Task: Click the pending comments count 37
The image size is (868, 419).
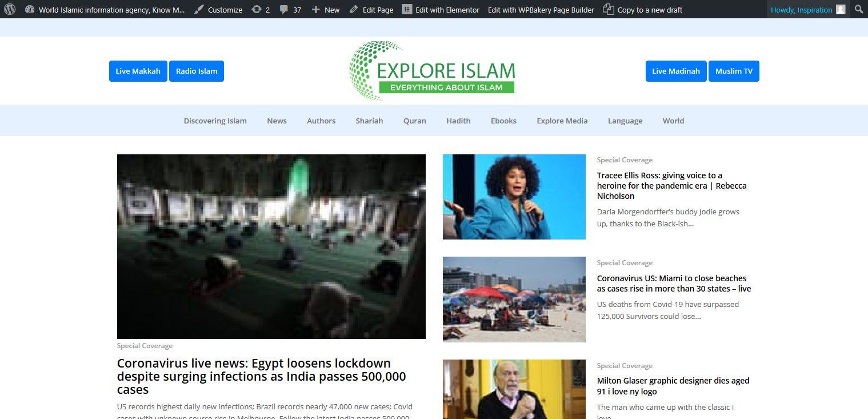Action: 297,10
